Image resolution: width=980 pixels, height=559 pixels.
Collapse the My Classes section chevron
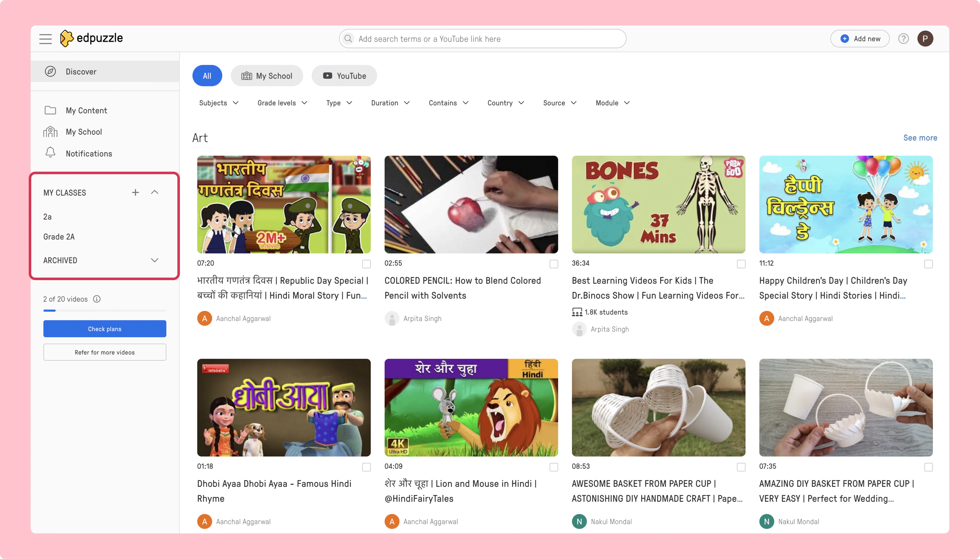[x=155, y=192]
